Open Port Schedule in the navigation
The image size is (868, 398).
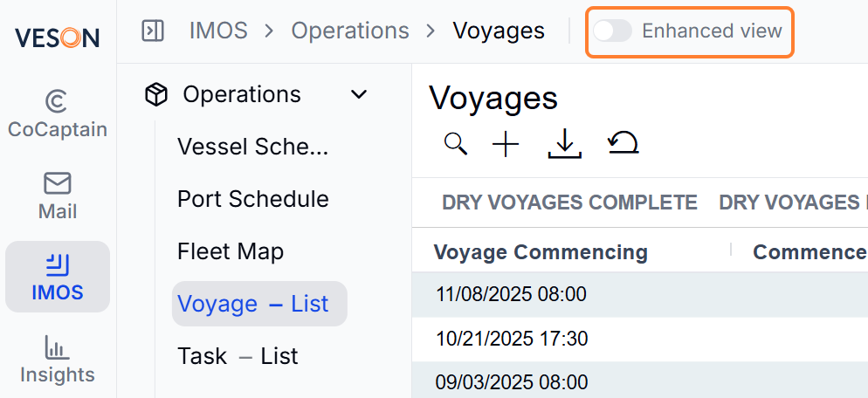(253, 199)
